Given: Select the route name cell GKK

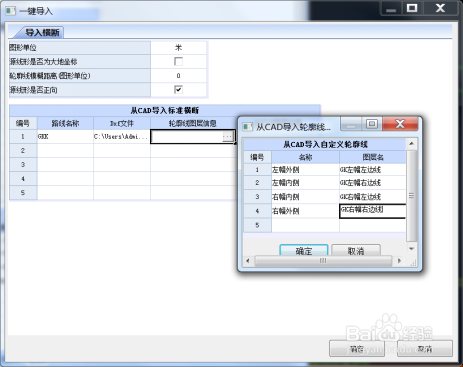Looking at the screenshot, I should click(65, 137).
